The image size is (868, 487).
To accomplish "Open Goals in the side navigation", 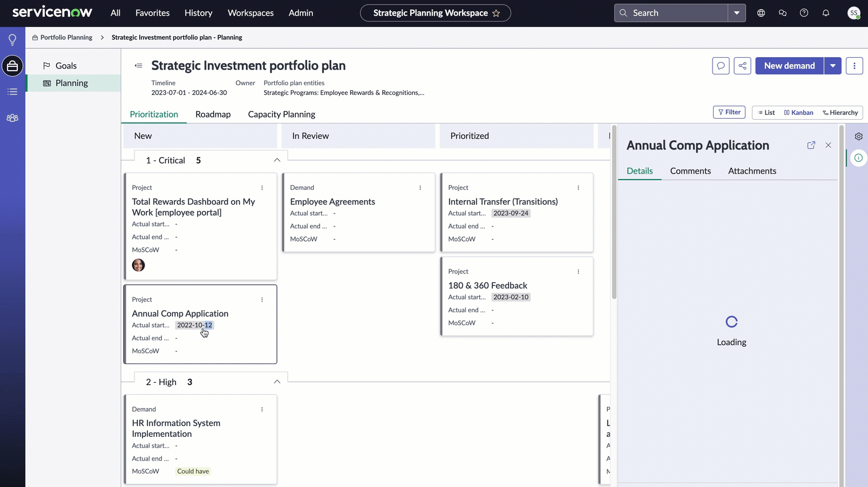I will pyautogui.click(x=73, y=66).
